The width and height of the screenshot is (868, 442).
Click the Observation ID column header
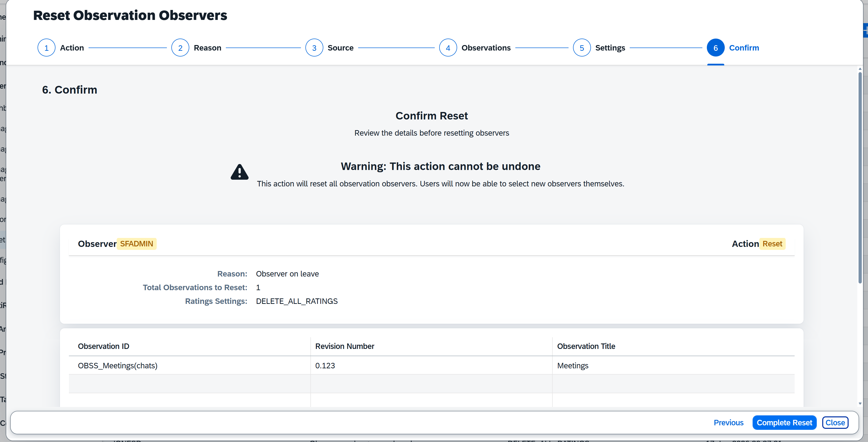(103, 346)
